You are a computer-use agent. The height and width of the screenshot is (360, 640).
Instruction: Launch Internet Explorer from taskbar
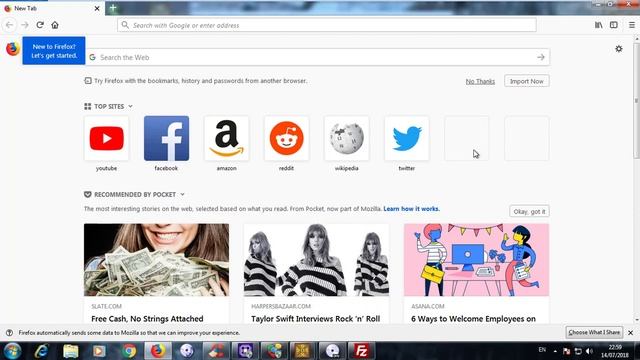click(41, 351)
